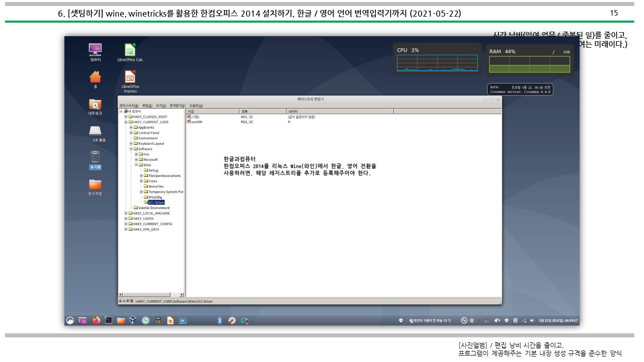644x362 pixels.
Task: Open the calculator taskbar icon
Action: point(158,320)
